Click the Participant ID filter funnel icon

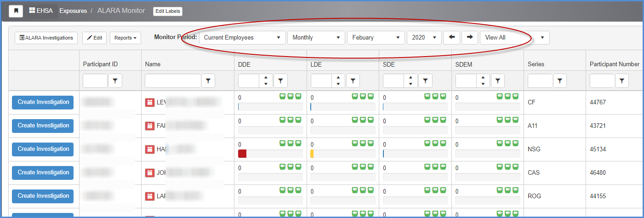pos(115,81)
